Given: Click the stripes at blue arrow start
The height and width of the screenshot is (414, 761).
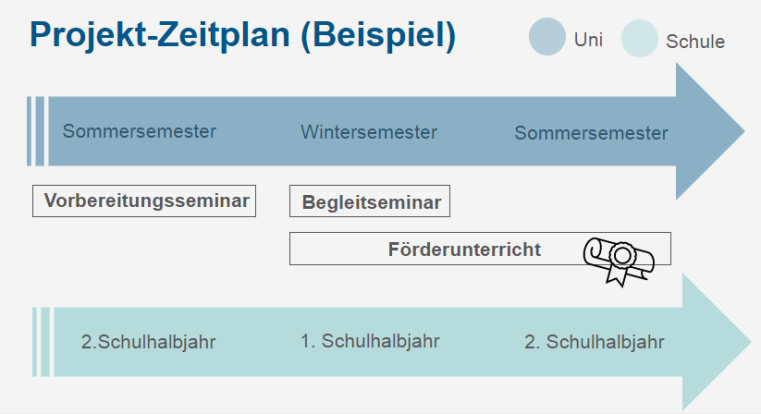Looking at the screenshot, I should click(x=37, y=131).
